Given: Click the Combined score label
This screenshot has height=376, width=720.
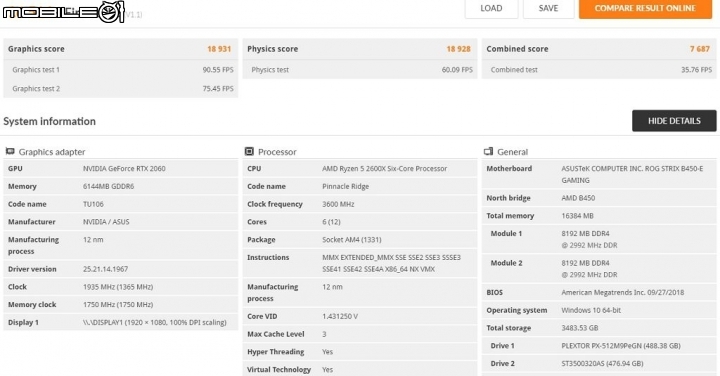Looking at the screenshot, I should point(517,49).
